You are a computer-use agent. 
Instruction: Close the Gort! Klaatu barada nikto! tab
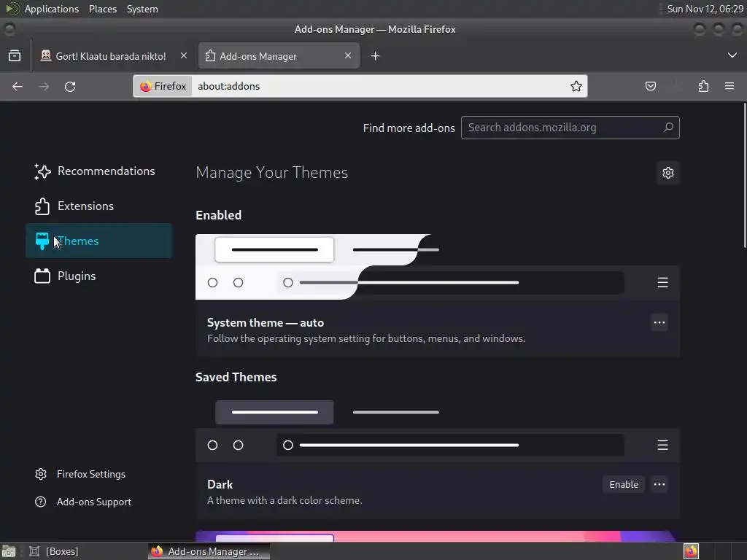183,55
